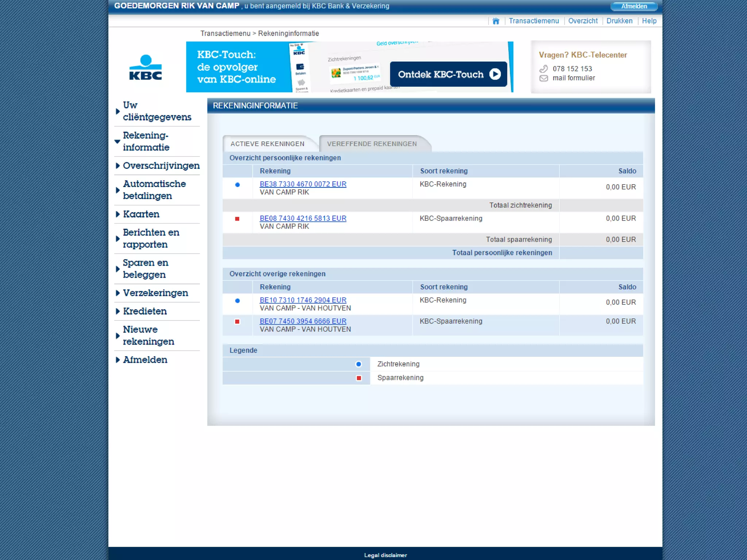Click Totaal zichtrekening label
This screenshot has height=560, width=747.
point(520,205)
